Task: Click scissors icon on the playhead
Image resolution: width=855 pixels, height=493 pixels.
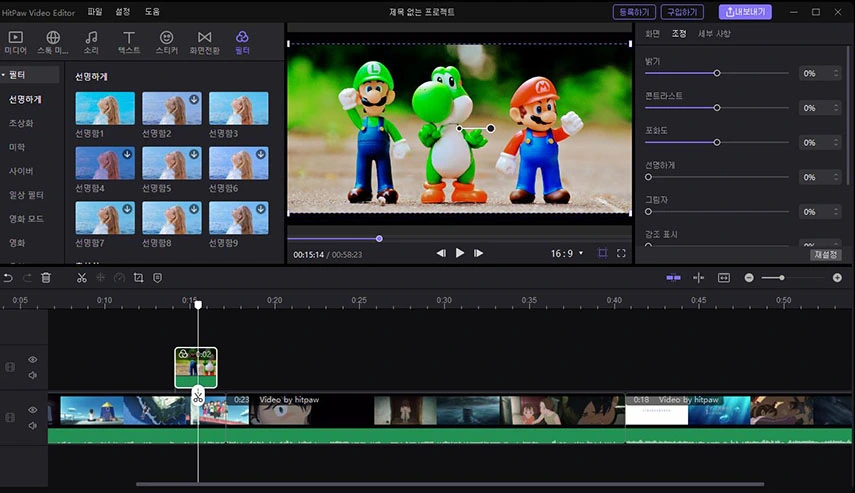Action: [x=197, y=397]
